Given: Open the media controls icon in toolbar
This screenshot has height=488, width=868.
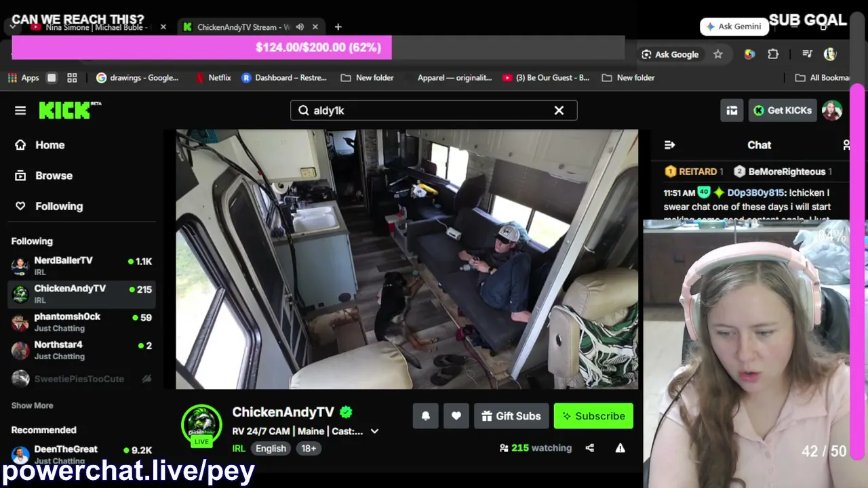Looking at the screenshot, I should coord(807,54).
